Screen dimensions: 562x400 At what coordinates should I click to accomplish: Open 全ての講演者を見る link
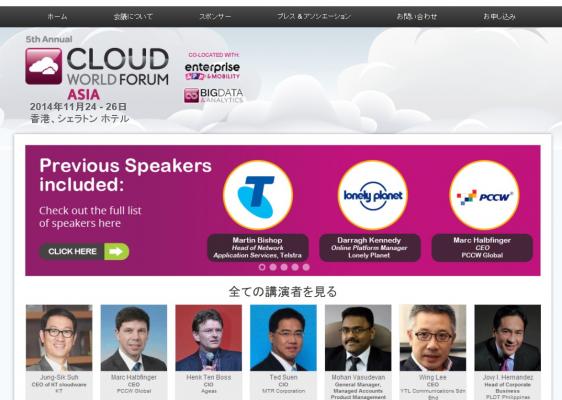click(x=283, y=292)
